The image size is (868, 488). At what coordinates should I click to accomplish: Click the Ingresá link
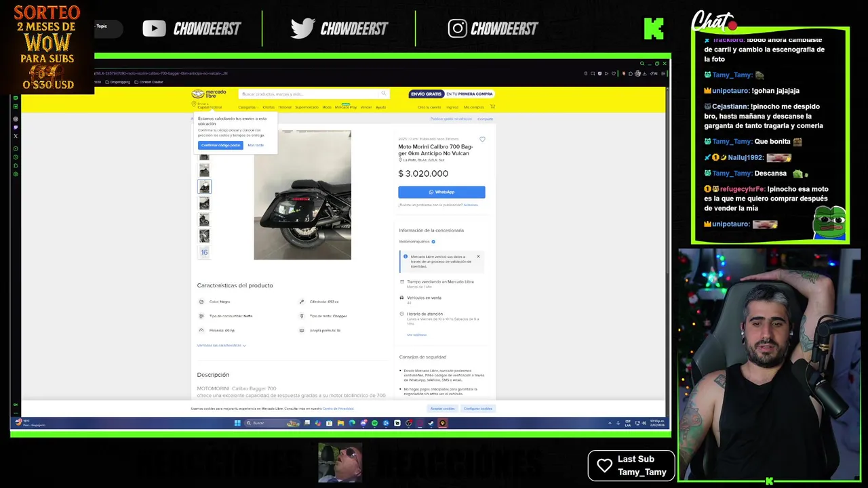click(452, 107)
